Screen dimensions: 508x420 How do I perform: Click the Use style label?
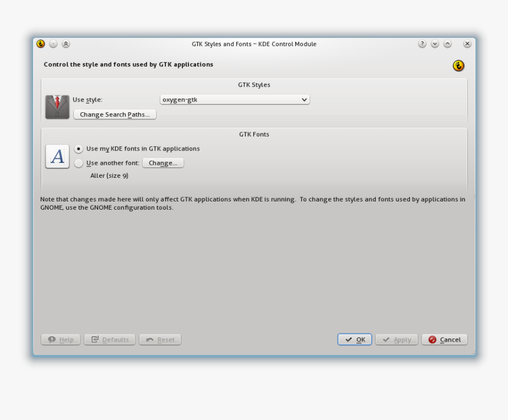[x=87, y=100]
